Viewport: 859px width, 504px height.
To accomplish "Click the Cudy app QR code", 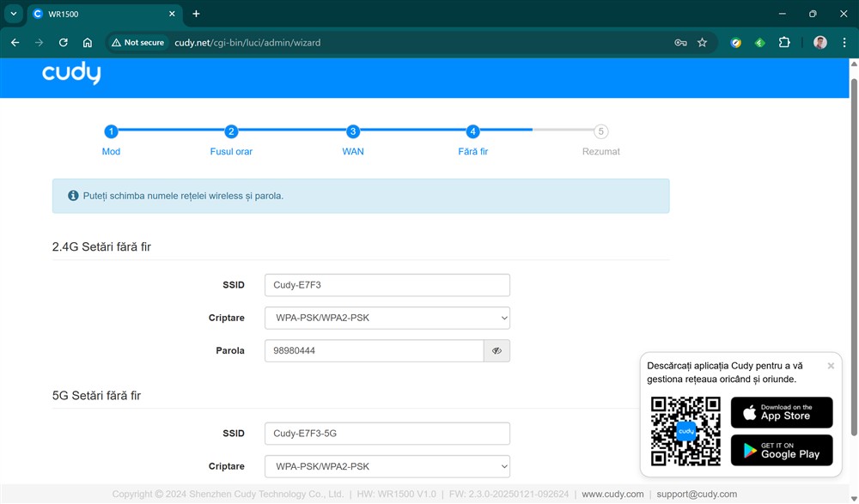I will pos(685,431).
